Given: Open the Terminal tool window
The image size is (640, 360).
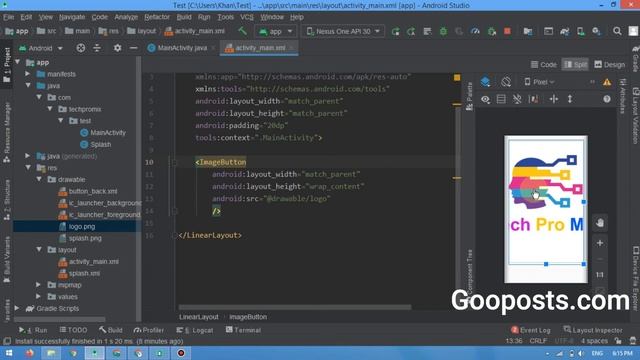Looking at the screenshot, I should 243,330.
